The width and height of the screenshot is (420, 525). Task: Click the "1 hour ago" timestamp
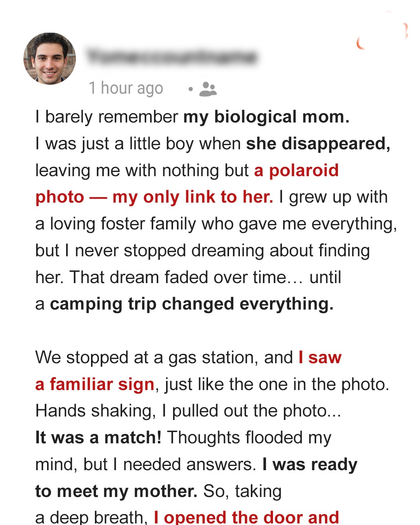pos(126,88)
